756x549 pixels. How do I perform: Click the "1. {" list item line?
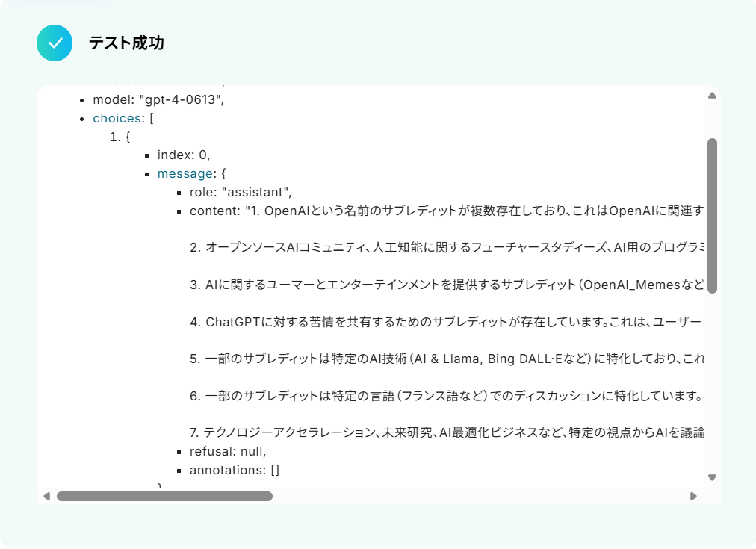120,137
